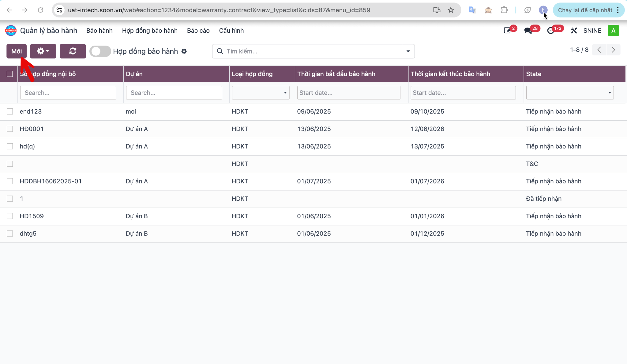Viewport: 627px width, 364px height.
Task: Open the Bảo hành menu
Action: click(99, 31)
